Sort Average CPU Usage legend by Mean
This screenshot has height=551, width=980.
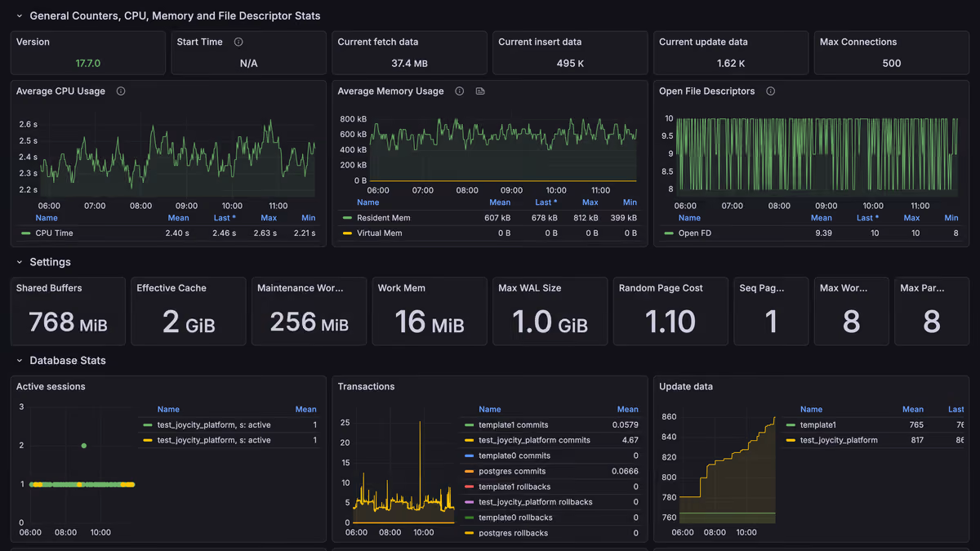pyautogui.click(x=178, y=218)
